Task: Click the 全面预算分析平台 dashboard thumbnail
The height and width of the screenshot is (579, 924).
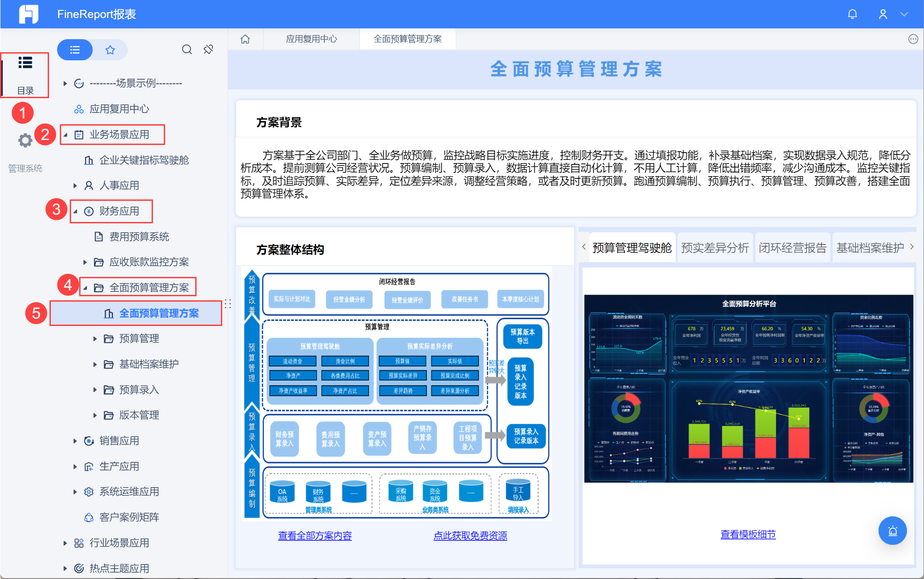Action: [748, 388]
